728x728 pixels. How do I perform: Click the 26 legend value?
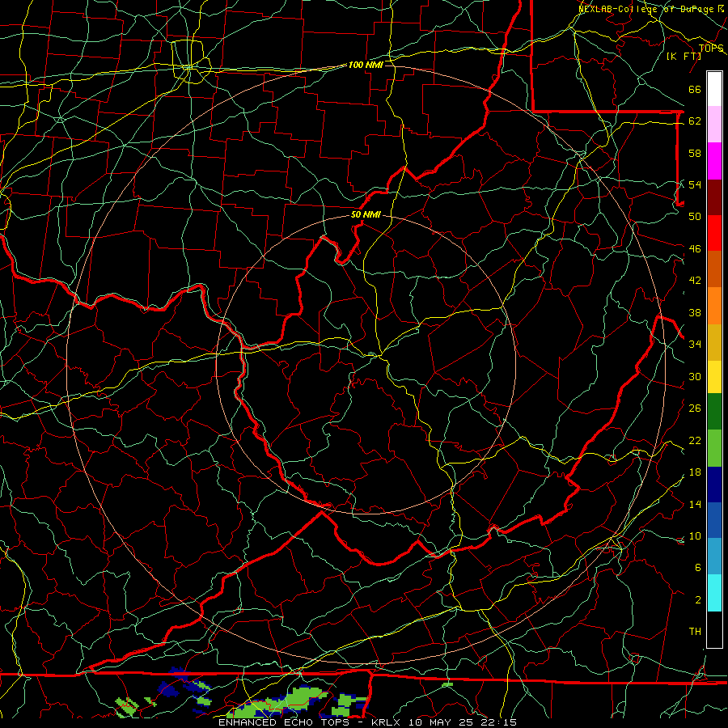pyautogui.click(x=695, y=408)
